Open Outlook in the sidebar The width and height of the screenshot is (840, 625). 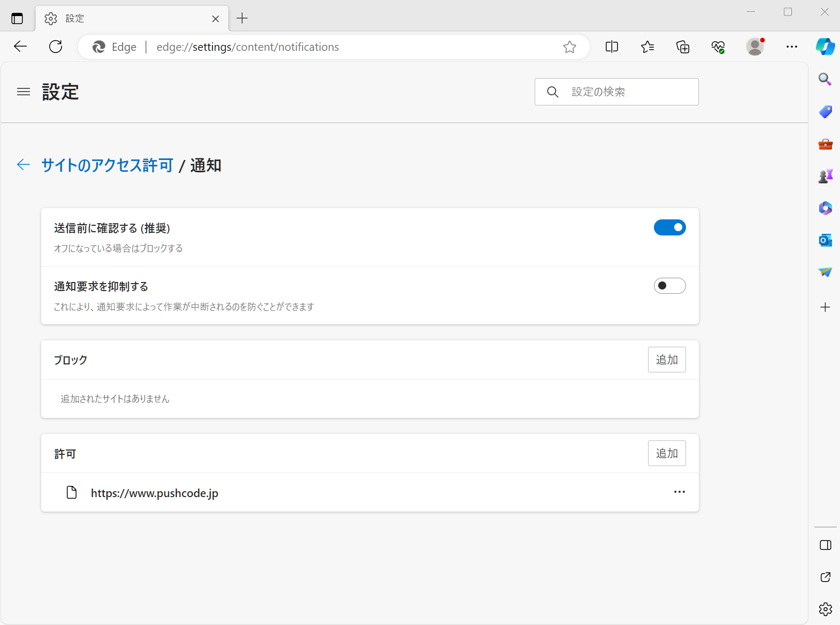825,240
